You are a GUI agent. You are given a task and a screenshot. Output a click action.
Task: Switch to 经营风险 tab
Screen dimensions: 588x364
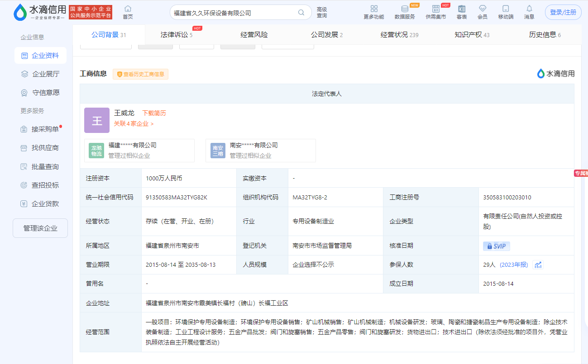point(254,35)
